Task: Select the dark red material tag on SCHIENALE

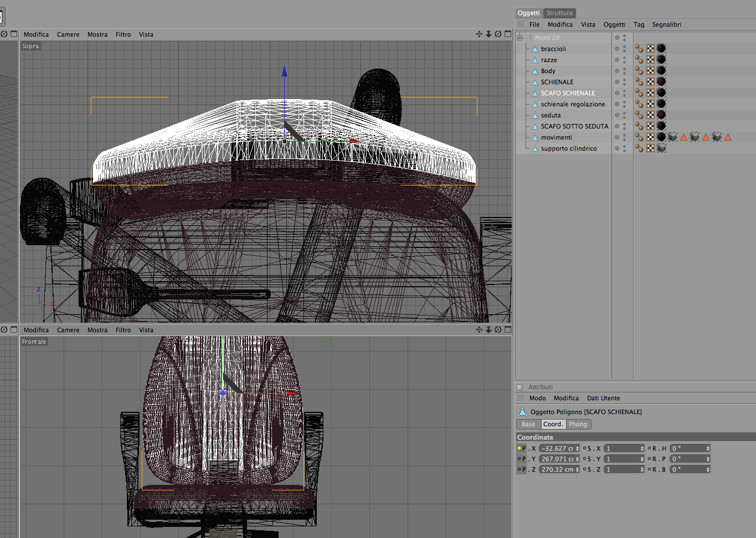Action: tap(661, 82)
